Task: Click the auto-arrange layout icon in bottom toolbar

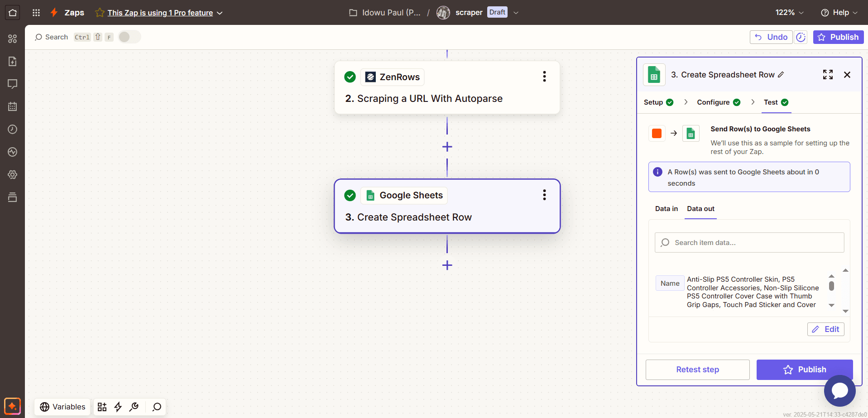Action: [x=102, y=407]
